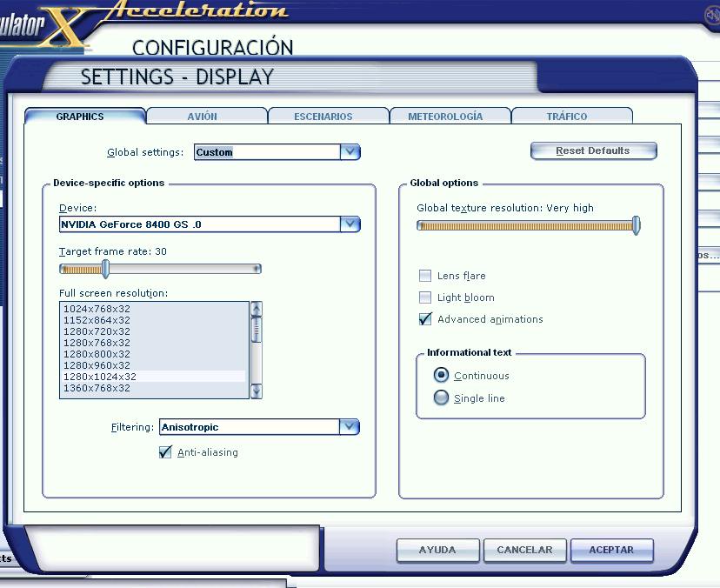Open the Filtering dropdown set to Anisotropic
This screenshot has height=588, width=720.
350,427
